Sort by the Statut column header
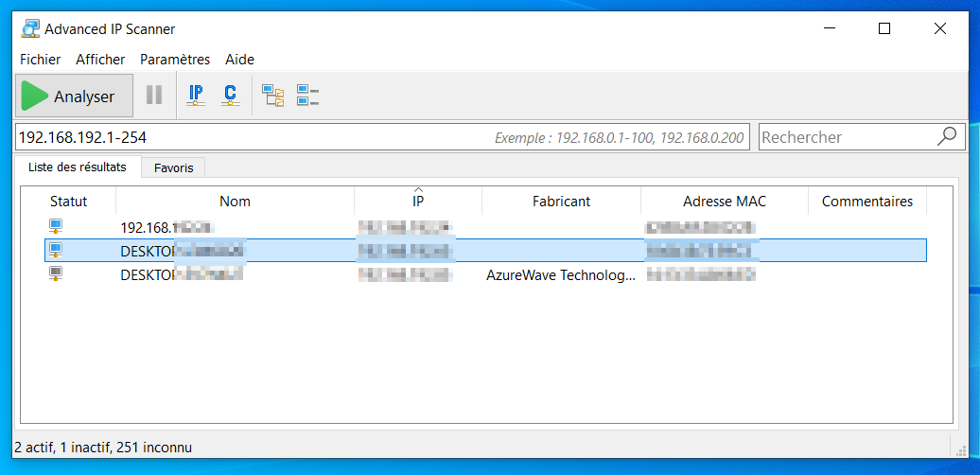 tap(69, 202)
